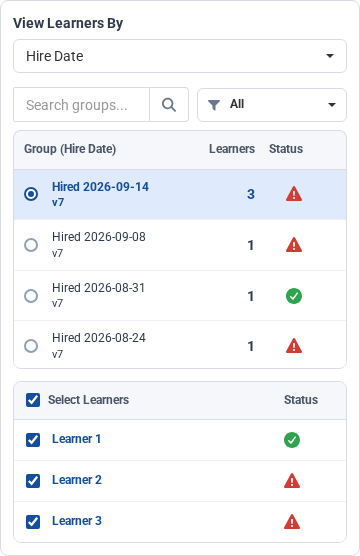Click the Hired 2026-08-31 group name
This screenshot has width=360, height=556.
coord(99,288)
